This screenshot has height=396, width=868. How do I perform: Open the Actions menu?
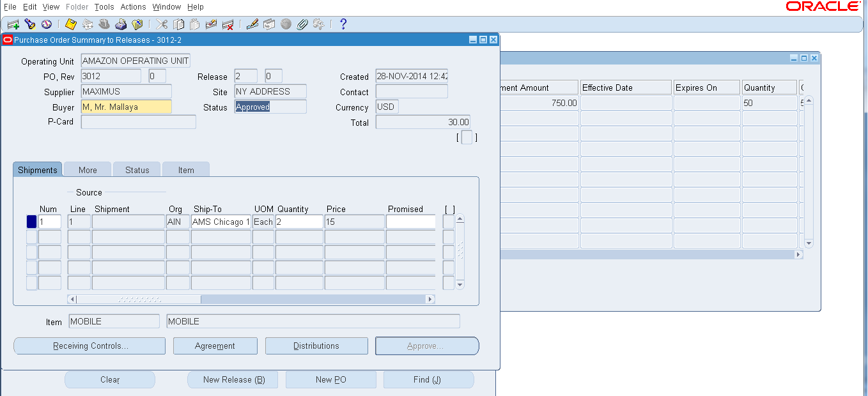pyautogui.click(x=133, y=6)
